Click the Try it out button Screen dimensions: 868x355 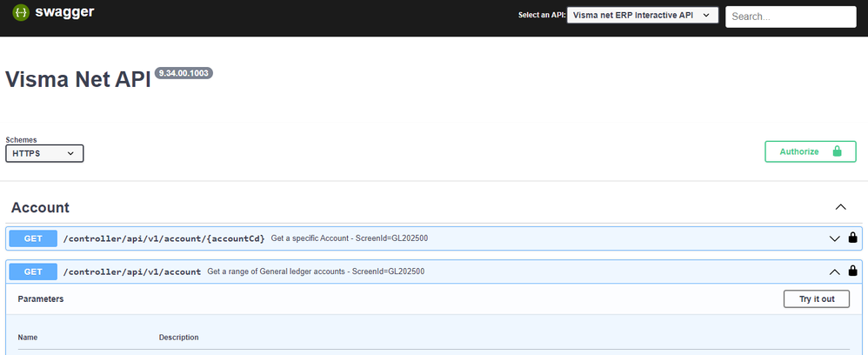pos(817,299)
